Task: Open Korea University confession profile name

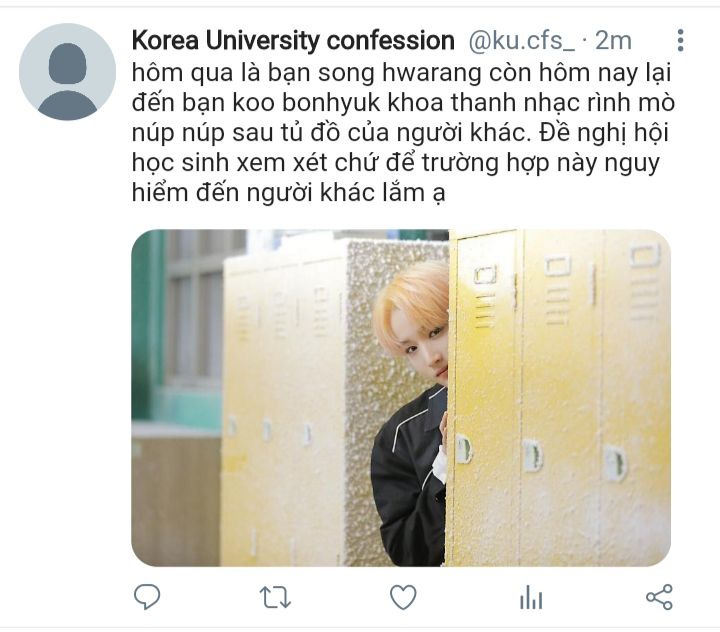Action: pyautogui.click(x=293, y=40)
